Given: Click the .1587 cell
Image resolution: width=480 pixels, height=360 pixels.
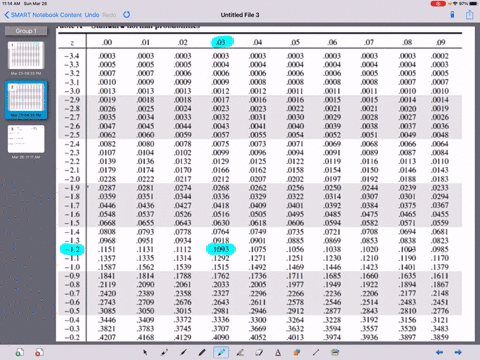Looking at the screenshot, I should (x=107, y=267).
